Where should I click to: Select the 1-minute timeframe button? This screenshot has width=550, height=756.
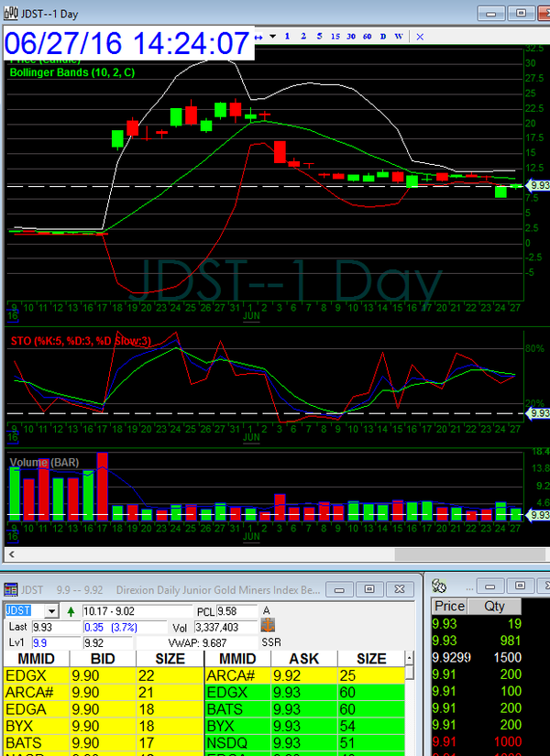[x=287, y=37]
